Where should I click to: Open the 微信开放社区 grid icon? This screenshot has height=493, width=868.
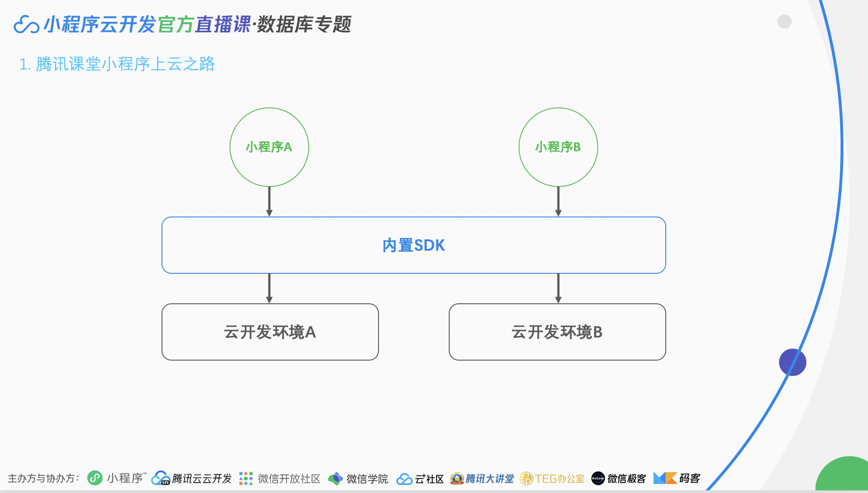point(246,478)
